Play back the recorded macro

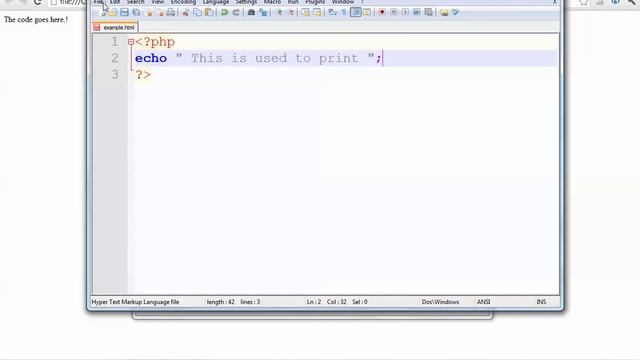pyautogui.click(x=405, y=13)
